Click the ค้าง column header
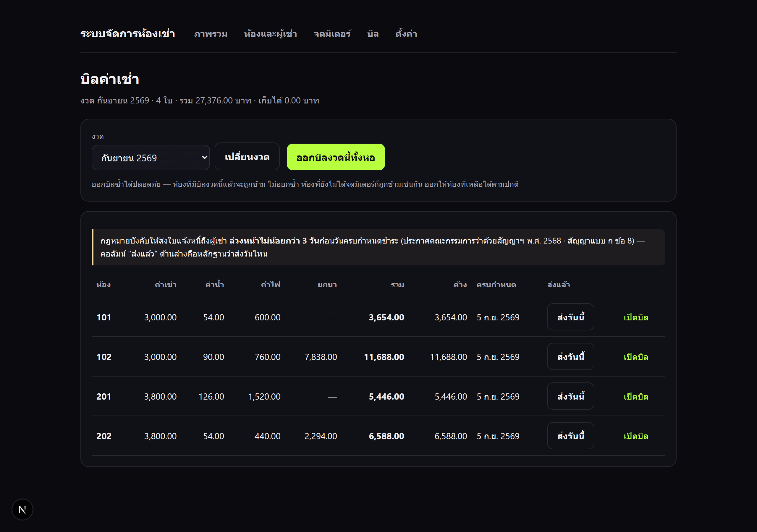This screenshot has height=532, width=757. coord(460,284)
